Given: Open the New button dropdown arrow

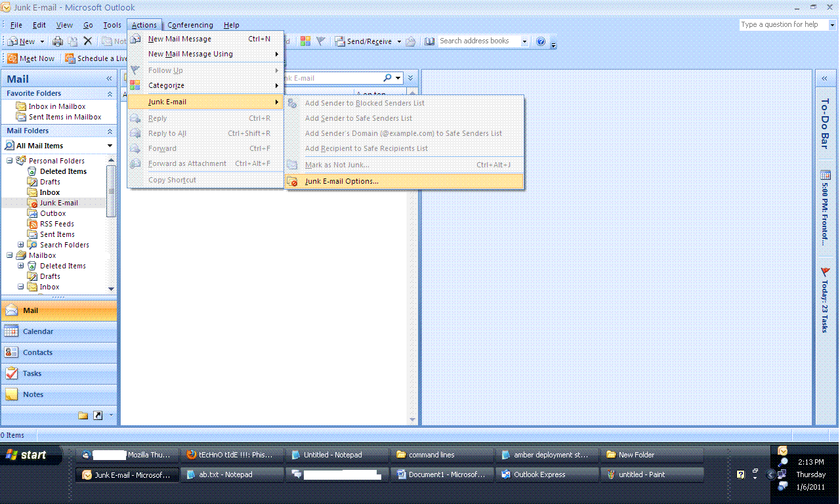Looking at the screenshot, I should (42, 41).
